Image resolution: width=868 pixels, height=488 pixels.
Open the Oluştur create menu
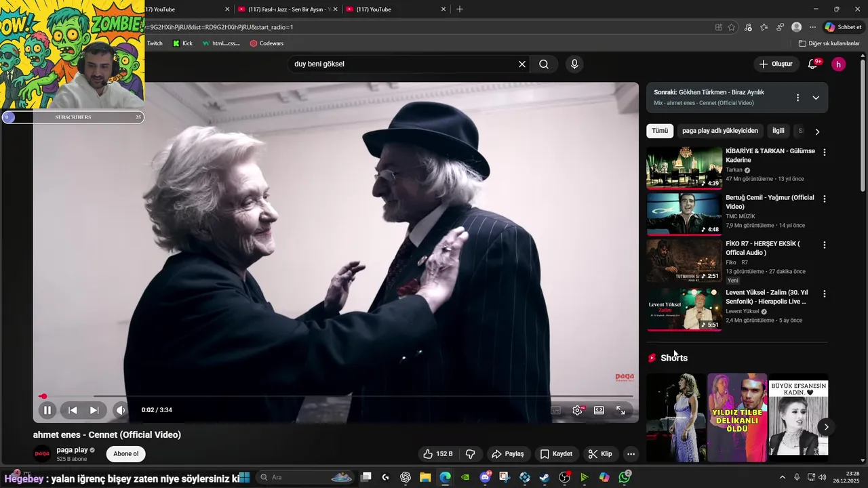tap(776, 64)
